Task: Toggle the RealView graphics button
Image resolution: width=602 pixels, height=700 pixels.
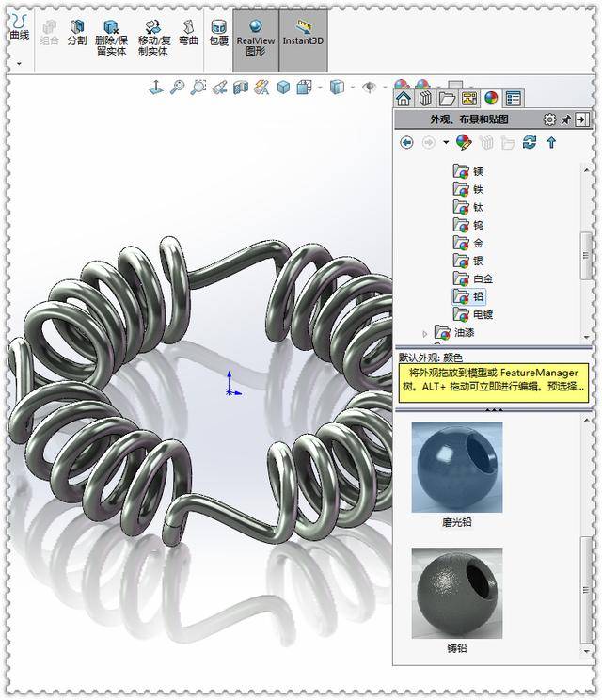Action: coord(256,40)
